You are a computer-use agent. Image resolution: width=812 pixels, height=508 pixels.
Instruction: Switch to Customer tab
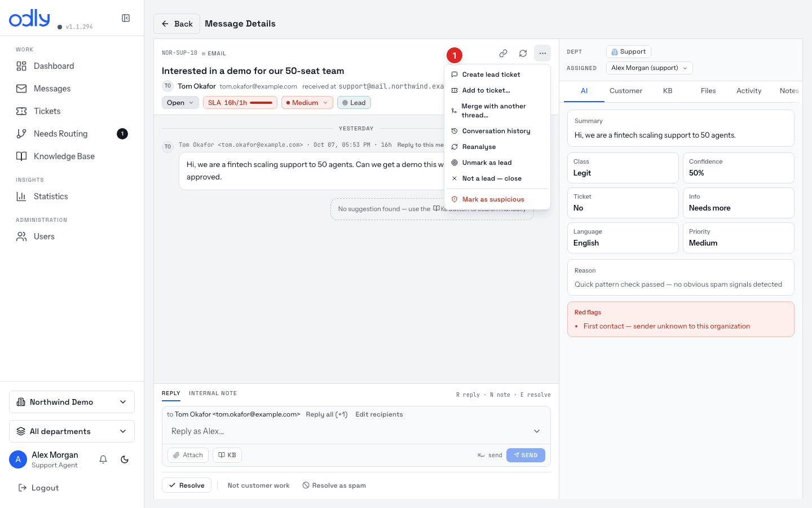[626, 91]
